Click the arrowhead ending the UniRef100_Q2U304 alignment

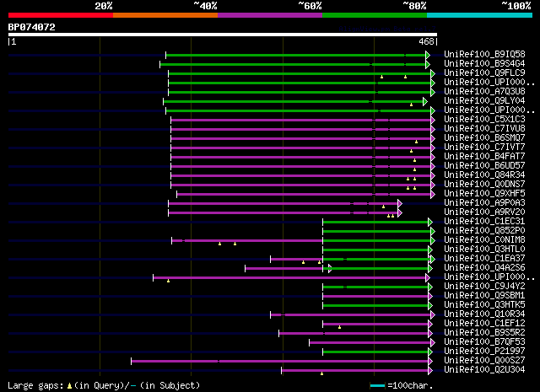430,371
